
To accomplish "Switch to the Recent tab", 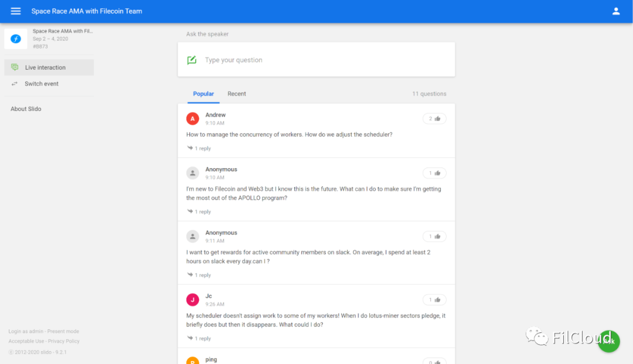I will coord(237,94).
